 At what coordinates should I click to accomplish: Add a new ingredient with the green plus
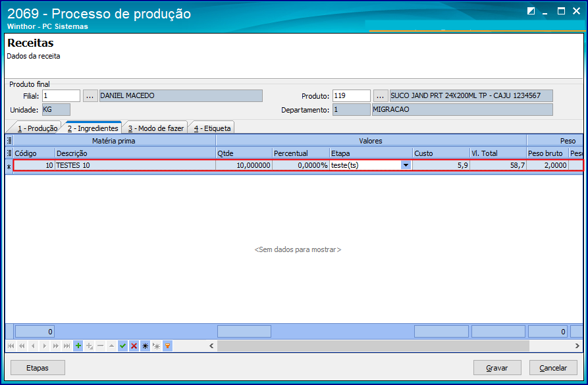coord(78,346)
